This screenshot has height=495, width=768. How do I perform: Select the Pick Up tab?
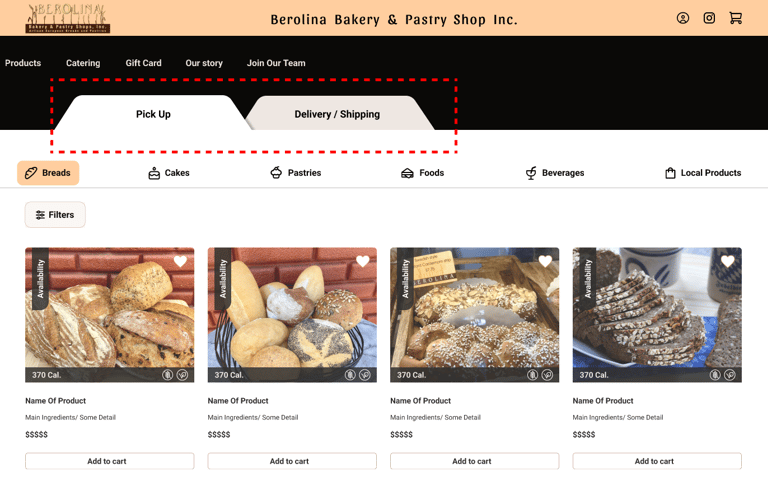click(x=152, y=113)
